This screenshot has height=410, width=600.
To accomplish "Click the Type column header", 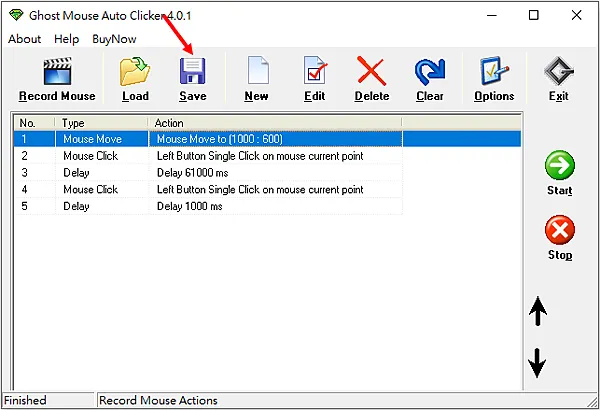I will coord(101,123).
